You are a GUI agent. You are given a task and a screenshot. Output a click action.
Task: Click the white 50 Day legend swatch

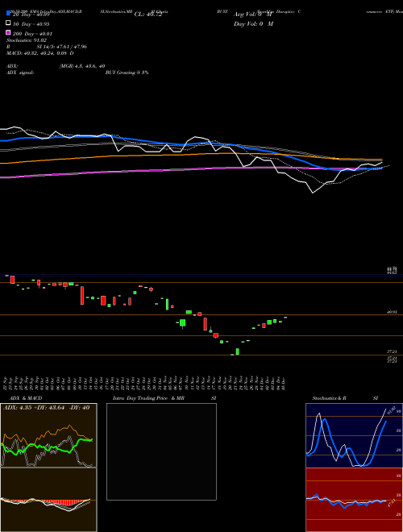click(x=9, y=23)
